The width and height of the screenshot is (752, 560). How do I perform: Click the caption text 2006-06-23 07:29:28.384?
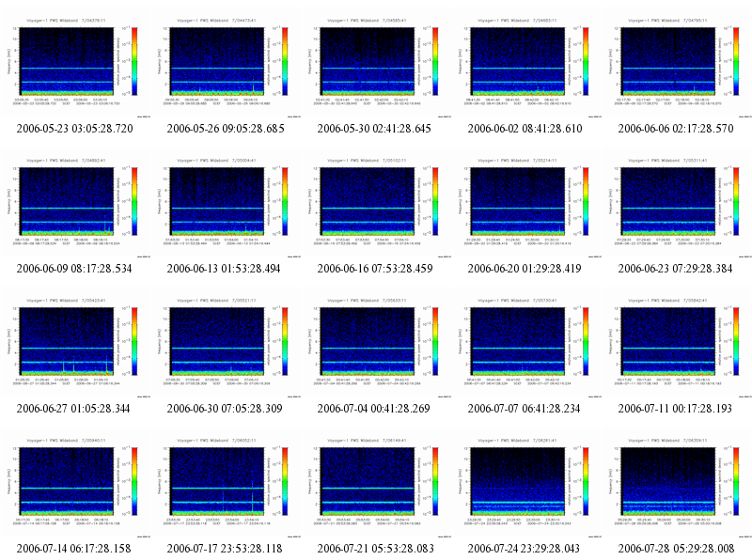point(675,269)
